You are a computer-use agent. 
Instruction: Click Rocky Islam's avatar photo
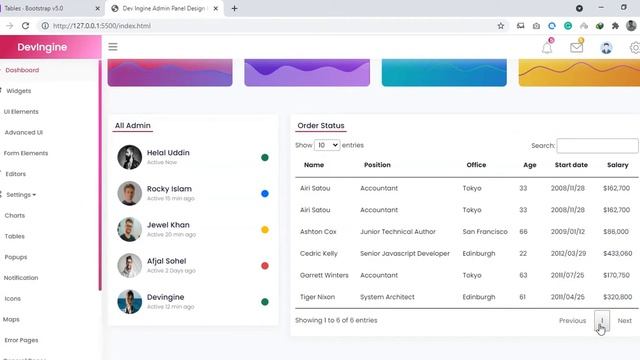click(x=130, y=193)
